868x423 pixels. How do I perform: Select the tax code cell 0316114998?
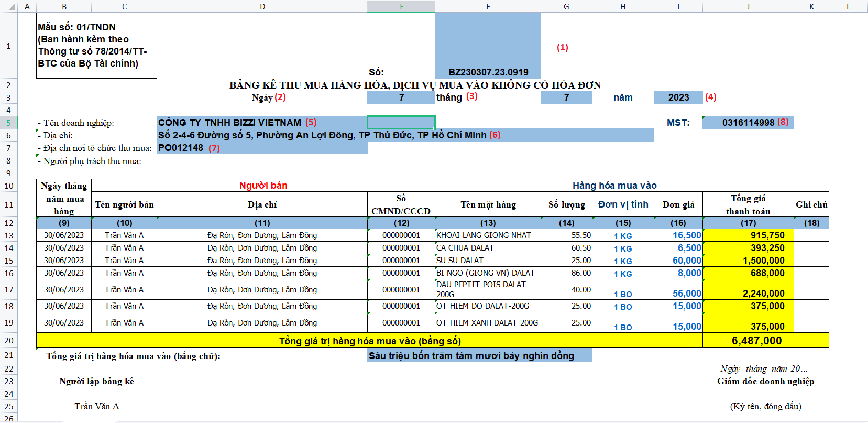point(748,122)
